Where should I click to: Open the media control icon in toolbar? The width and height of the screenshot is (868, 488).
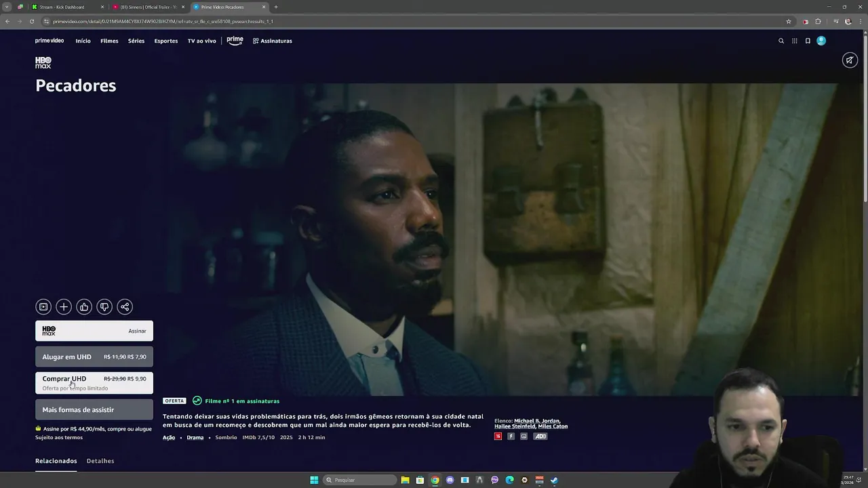[x=835, y=21]
